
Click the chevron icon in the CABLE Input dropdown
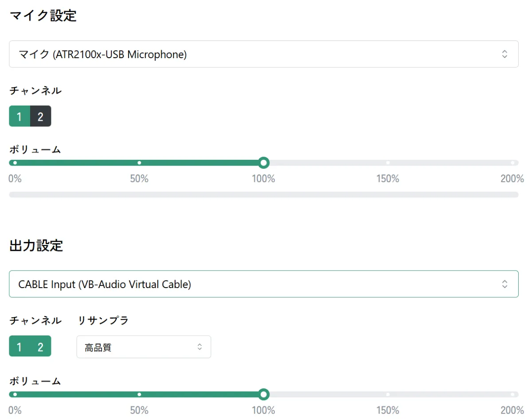coord(505,284)
